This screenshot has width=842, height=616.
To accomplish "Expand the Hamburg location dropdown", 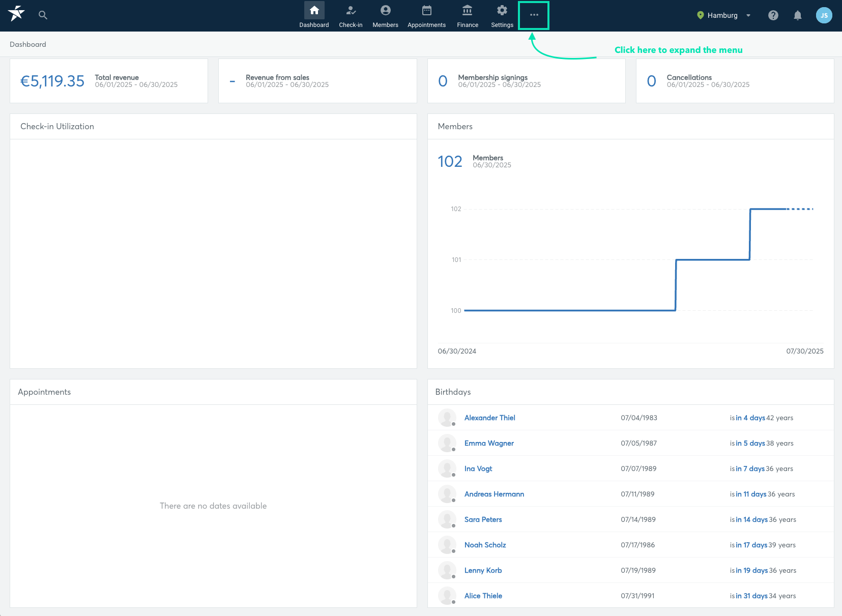I will pos(723,15).
